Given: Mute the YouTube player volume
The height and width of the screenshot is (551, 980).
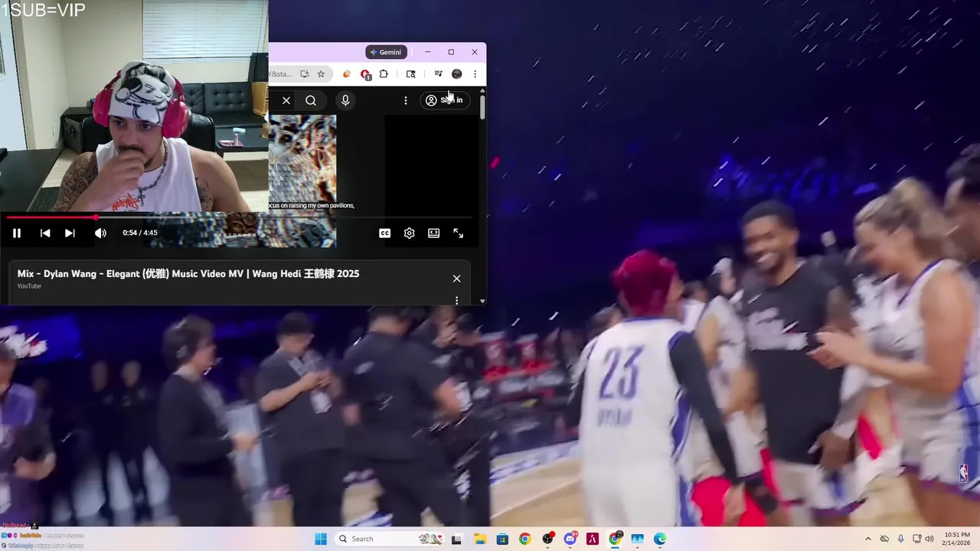Looking at the screenshot, I should tap(100, 233).
